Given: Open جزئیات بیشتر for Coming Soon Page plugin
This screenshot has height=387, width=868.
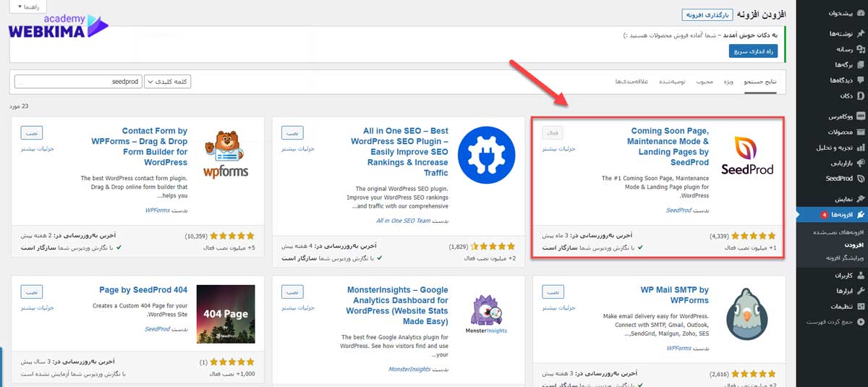Looking at the screenshot, I should tap(558, 149).
